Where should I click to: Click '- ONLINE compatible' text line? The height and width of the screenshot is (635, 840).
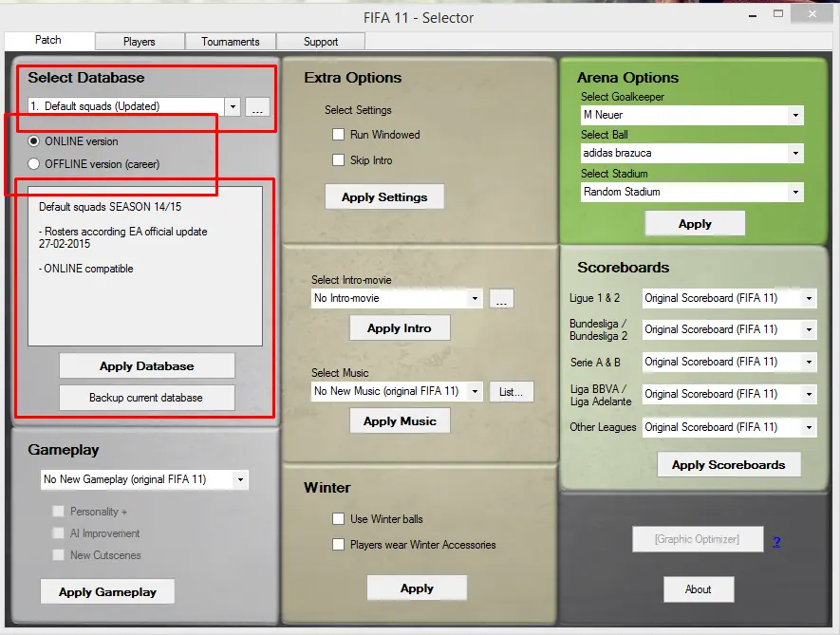[x=85, y=269]
